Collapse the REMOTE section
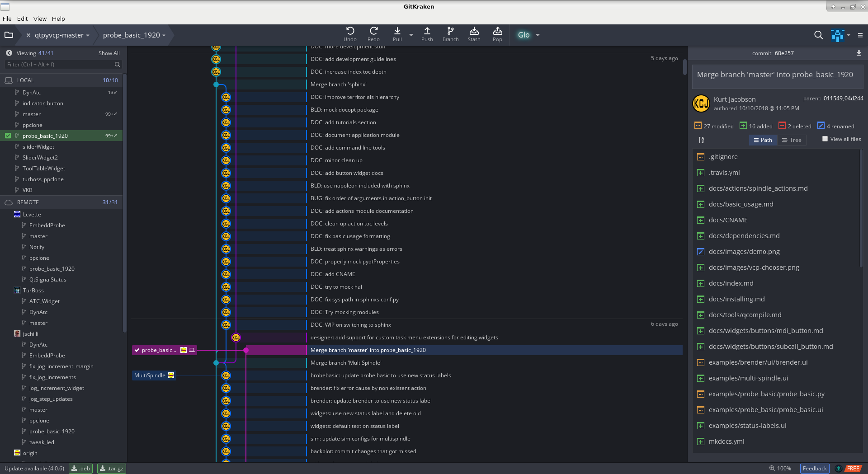The height and width of the screenshot is (474, 868). (x=61, y=202)
